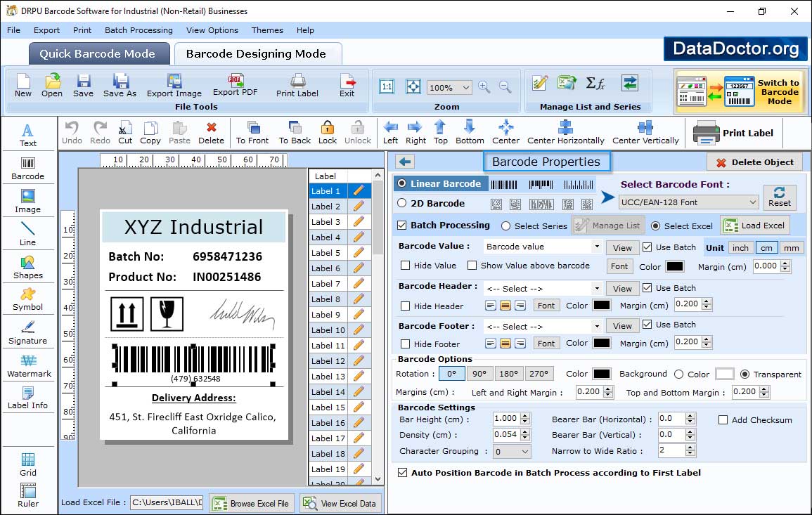Click the View Excel Data button
The width and height of the screenshot is (812, 515).
click(x=340, y=504)
